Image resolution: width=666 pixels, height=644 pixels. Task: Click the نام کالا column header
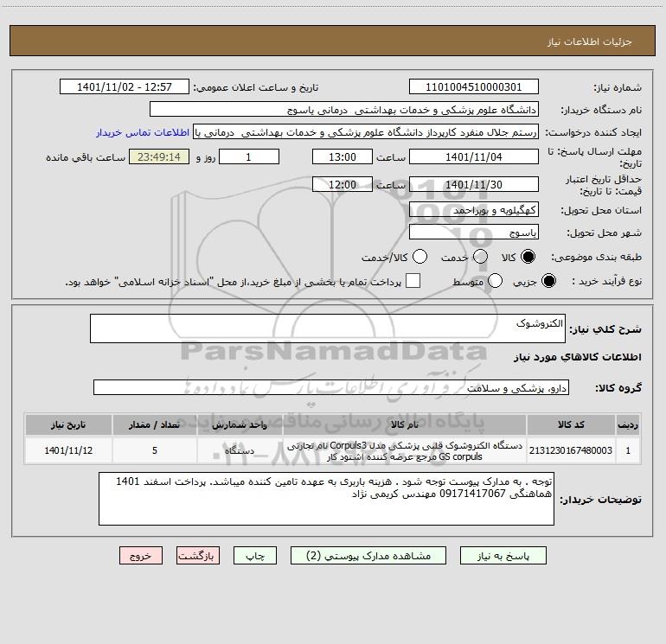pyautogui.click(x=405, y=425)
